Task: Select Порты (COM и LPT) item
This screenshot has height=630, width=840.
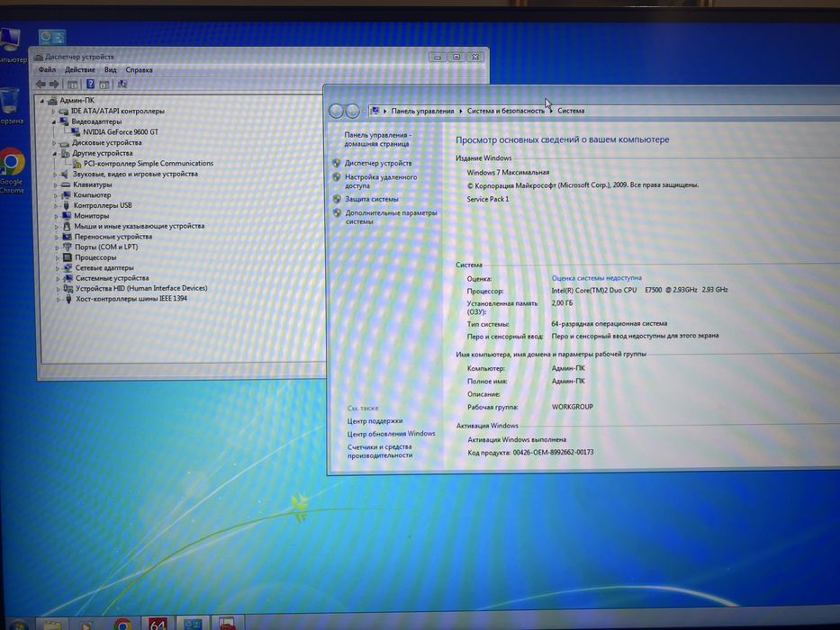Action: 106,247
